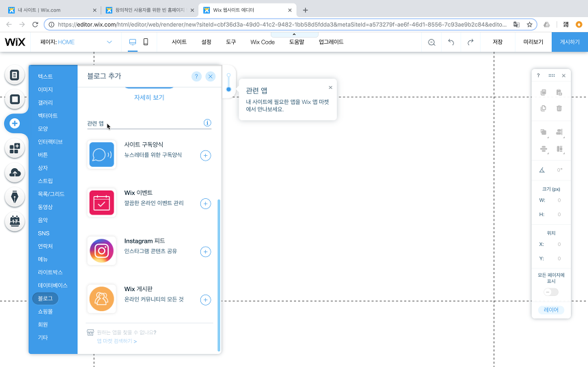
Task: Click the 앱 마켓 검색하기 link
Action: tap(117, 341)
